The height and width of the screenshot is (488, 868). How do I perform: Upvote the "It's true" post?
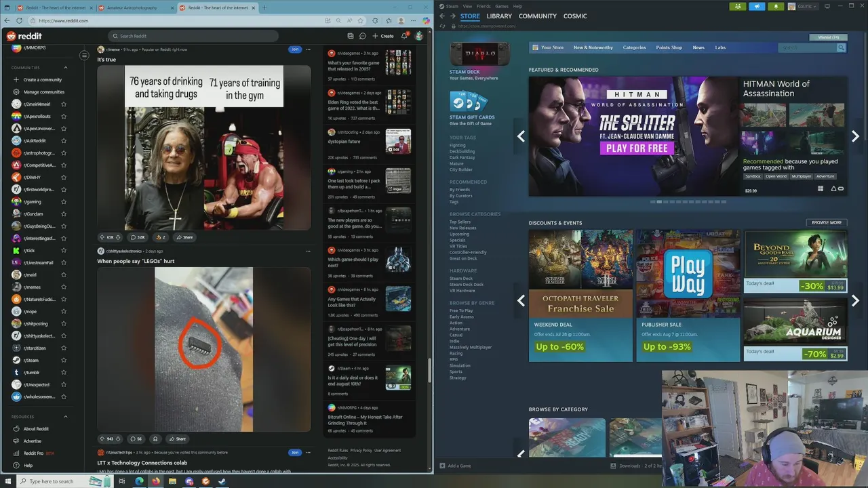(x=102, y=237)
